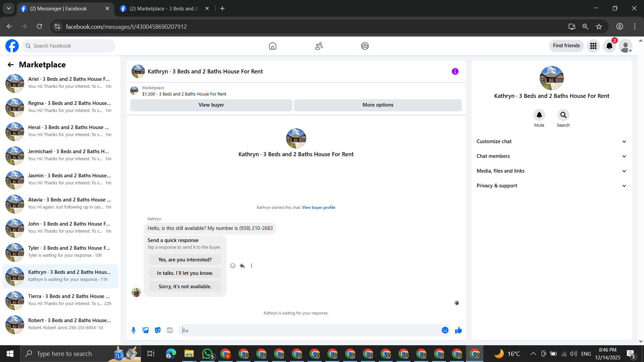This screenshot has height=362, width=644.
Task: Expand Media, files and links section
Action: click(x=551, y=171)
